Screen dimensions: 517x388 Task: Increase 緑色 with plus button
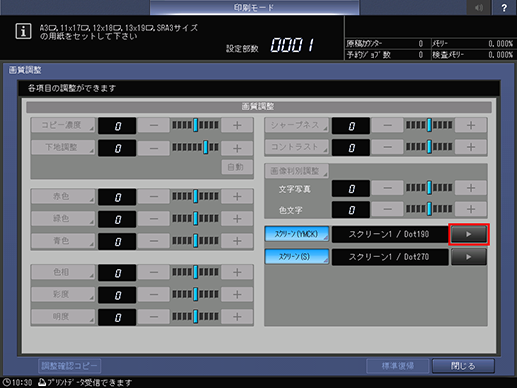click(237, 219)
